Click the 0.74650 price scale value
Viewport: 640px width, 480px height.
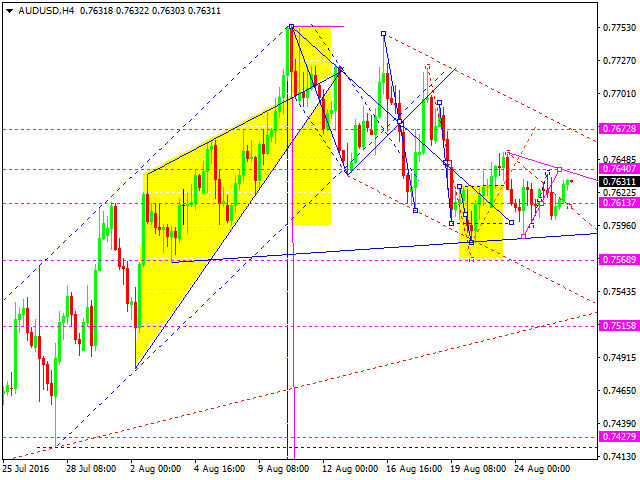(x=620, y=391)
